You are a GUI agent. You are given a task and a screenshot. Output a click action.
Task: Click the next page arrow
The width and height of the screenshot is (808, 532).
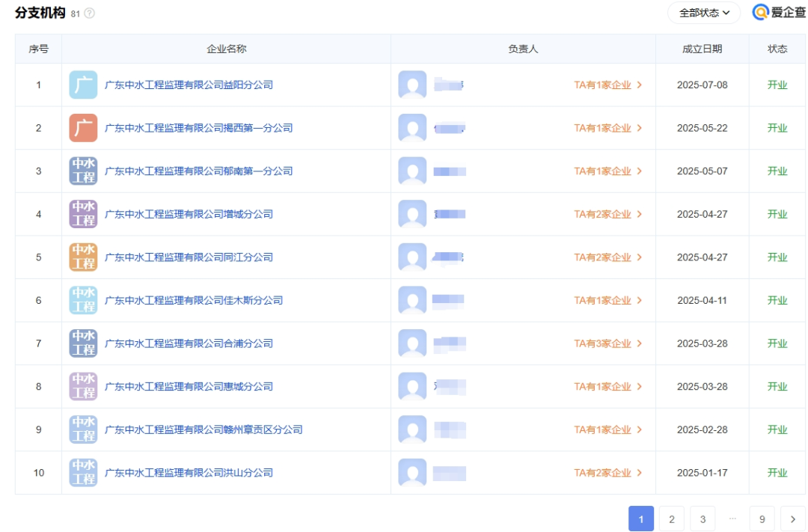click(792, 519)
